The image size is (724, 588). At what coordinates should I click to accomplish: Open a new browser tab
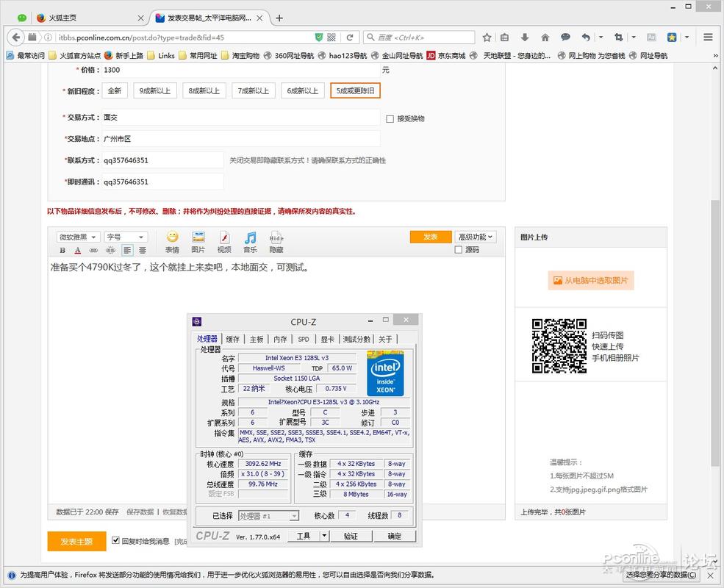click(x=279, y=18)
